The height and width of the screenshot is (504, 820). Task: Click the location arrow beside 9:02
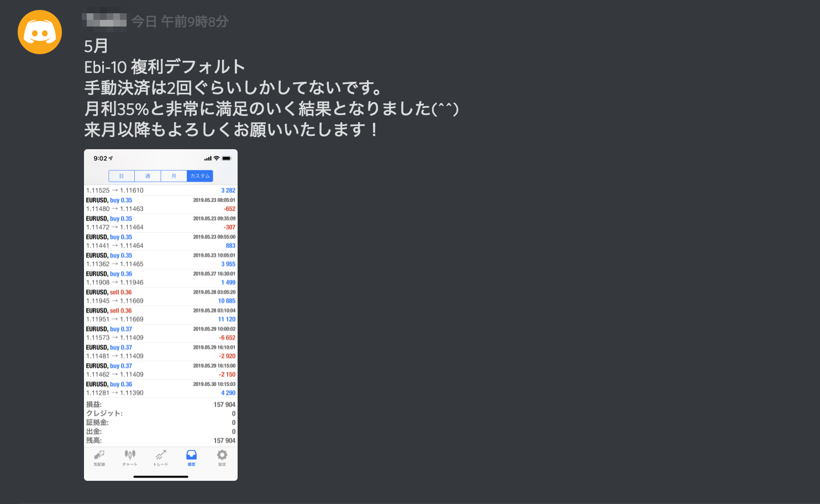point(111,159)
